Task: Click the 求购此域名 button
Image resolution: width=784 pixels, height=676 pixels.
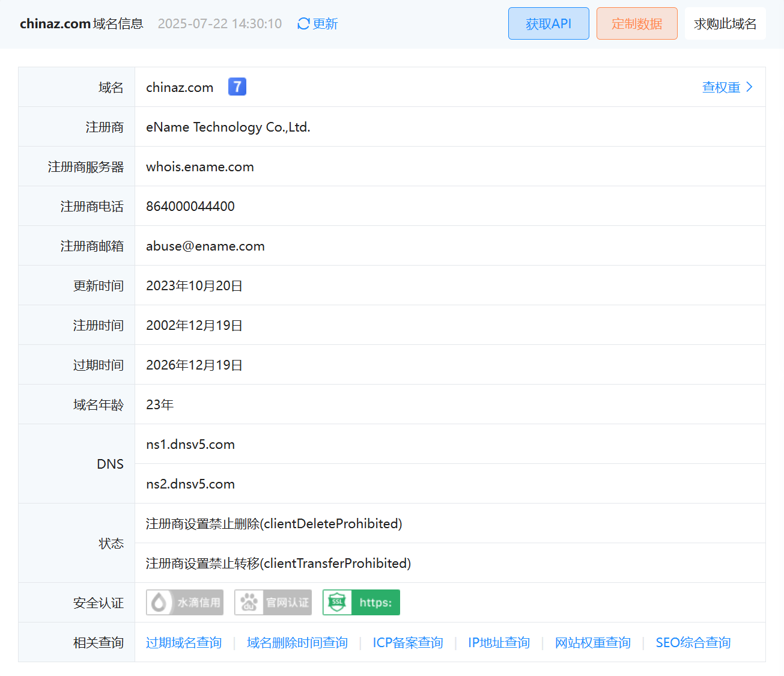Action: [x=725, y=23]
